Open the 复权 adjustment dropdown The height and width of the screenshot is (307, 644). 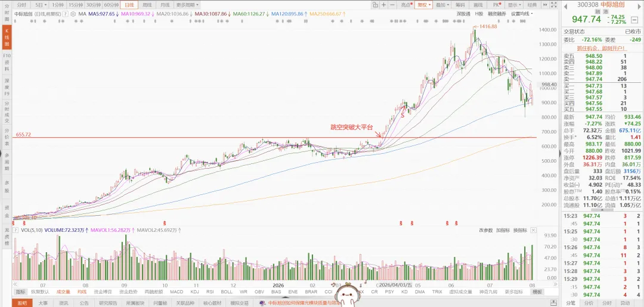pos(423,5)
